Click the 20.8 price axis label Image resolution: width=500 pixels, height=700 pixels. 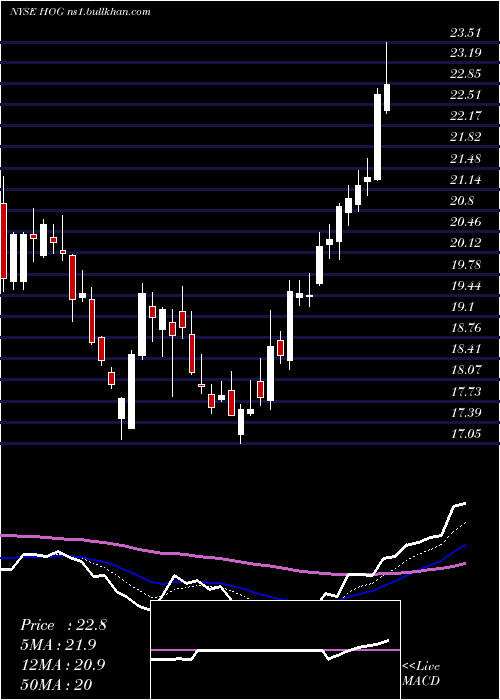pyautogui.click(x=462, y=201)
